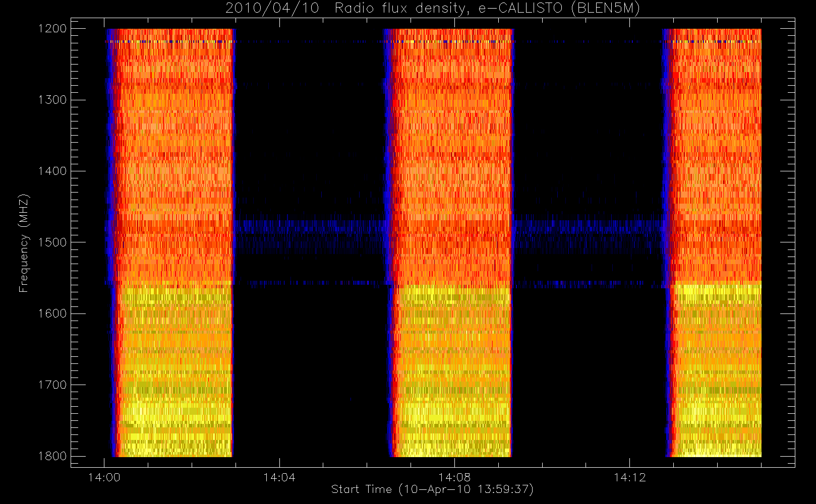Click the plot title mentioning e-CALLISTO (BLEN5M)
Screen dimensions: 816x504
pos(433,9)
